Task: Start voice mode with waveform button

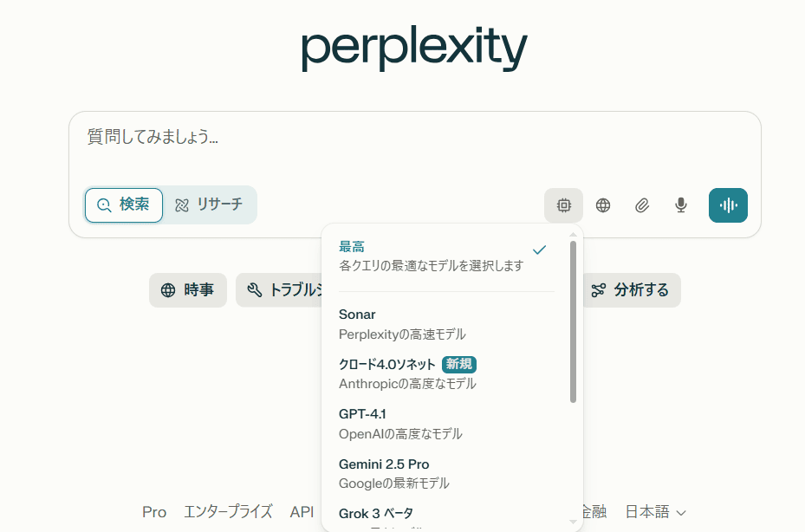Action: click(x=728, y=205)
